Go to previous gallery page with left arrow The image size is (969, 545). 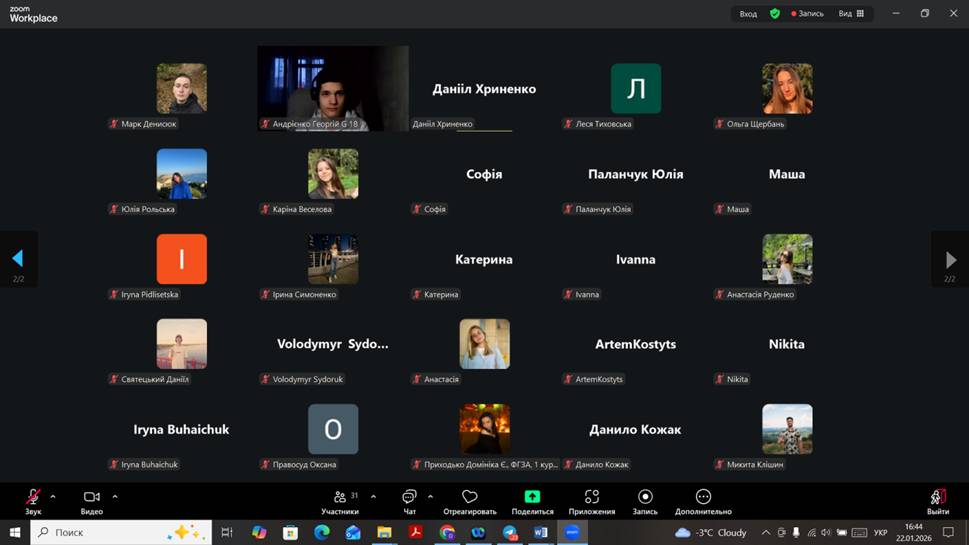coord(18,260)
